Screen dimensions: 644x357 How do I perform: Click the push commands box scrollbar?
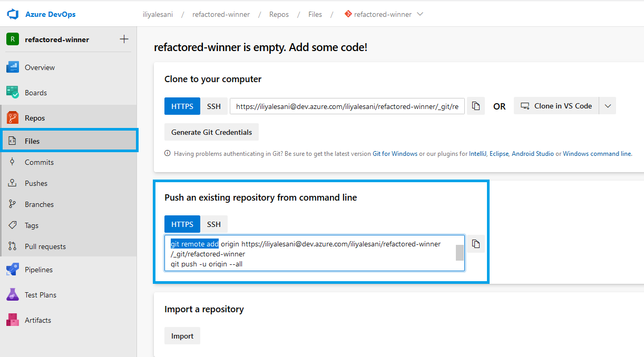pos(460,253)
